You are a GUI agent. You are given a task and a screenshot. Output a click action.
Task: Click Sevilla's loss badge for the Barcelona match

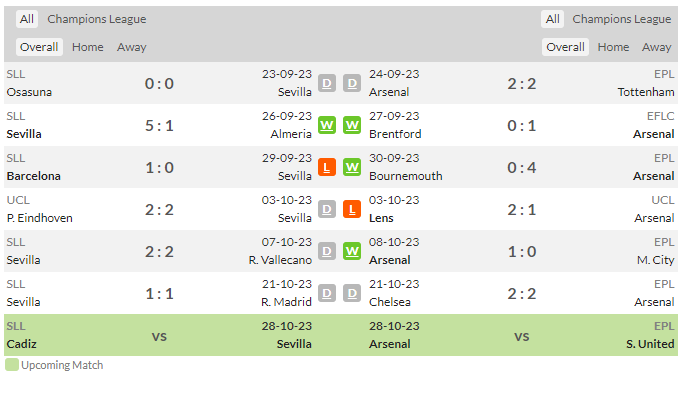(327, 167)
